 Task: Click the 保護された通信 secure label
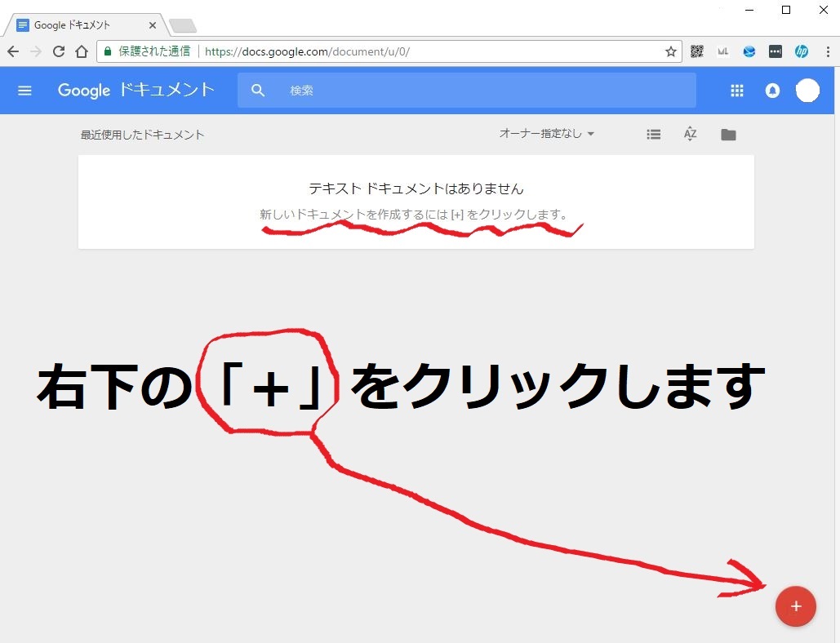[x=154, y=51]
